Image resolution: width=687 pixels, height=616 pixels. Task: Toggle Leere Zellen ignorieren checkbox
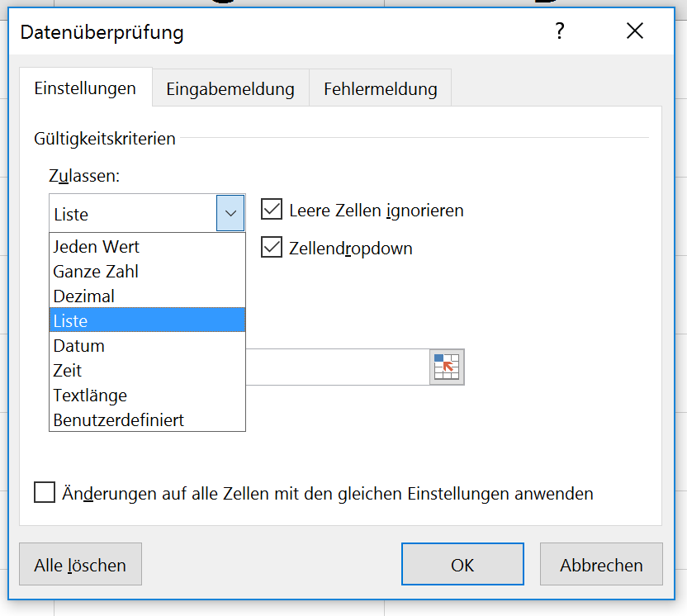tap(272, 210)
